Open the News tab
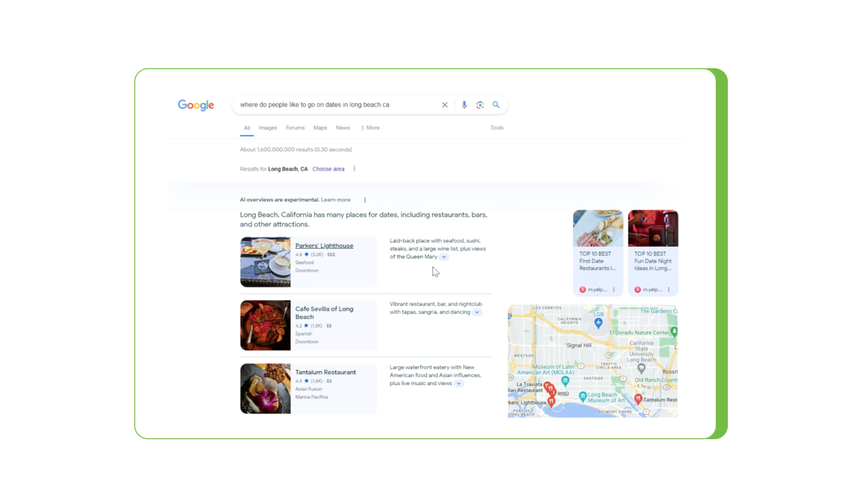This screenshot has width=868, height=488. 343,128
